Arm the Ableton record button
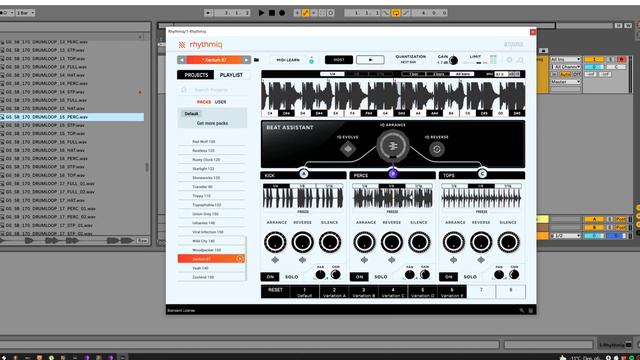The height and width of the screenshot is (360, 640). (282, 13)
